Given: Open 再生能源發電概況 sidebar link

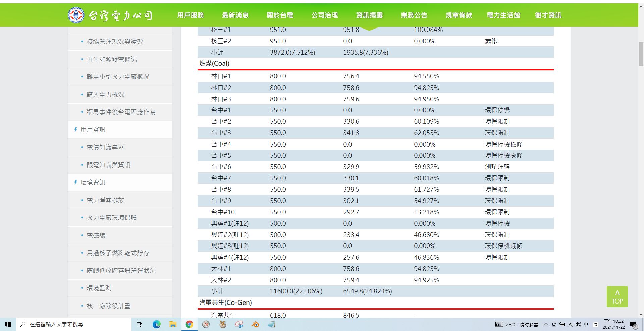Looking at the screenshot, I should tap(112, 59).
